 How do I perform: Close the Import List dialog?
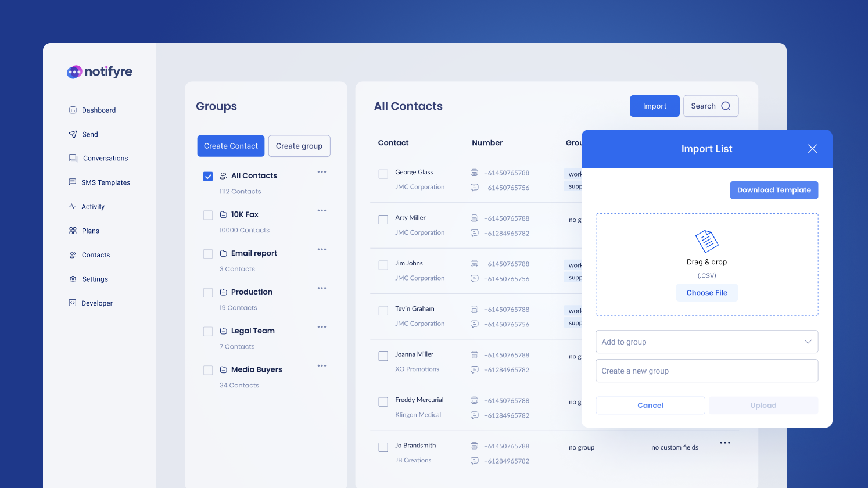point(812,149)
